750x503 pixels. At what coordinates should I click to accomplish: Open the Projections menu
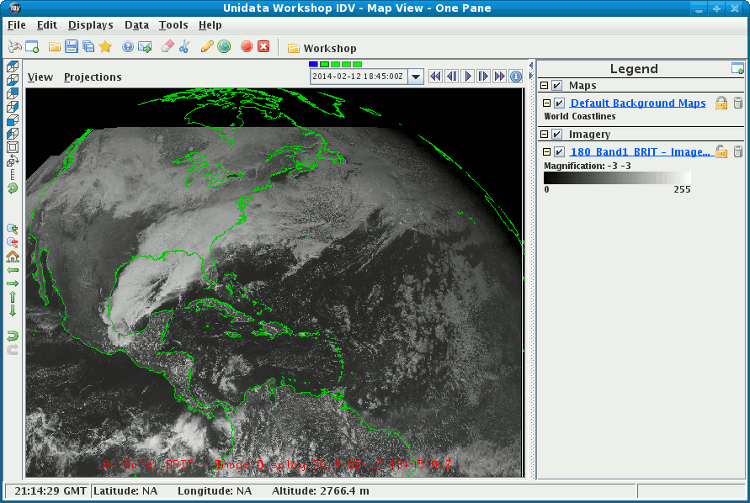pyautogui.click(x=93, y=77)
